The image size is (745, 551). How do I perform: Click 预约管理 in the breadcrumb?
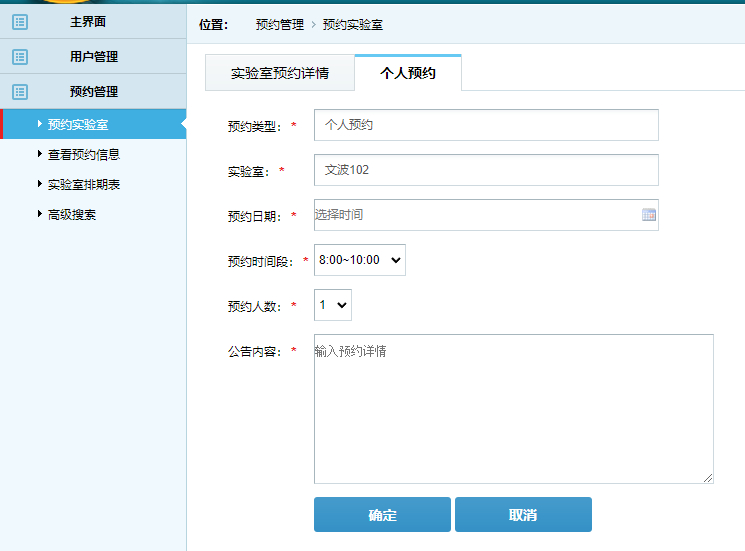coord(279,24)
